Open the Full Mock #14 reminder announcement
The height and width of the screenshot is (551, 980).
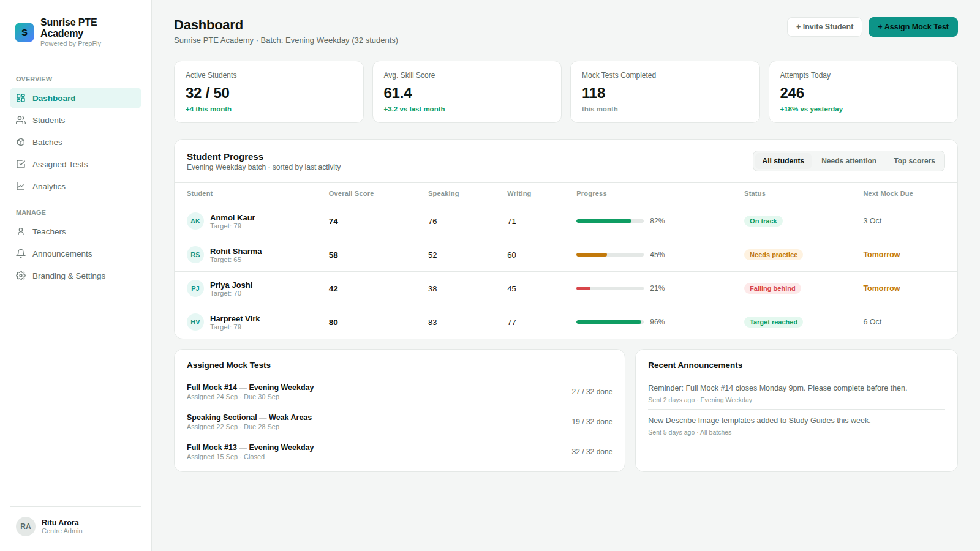click(796, 394)
